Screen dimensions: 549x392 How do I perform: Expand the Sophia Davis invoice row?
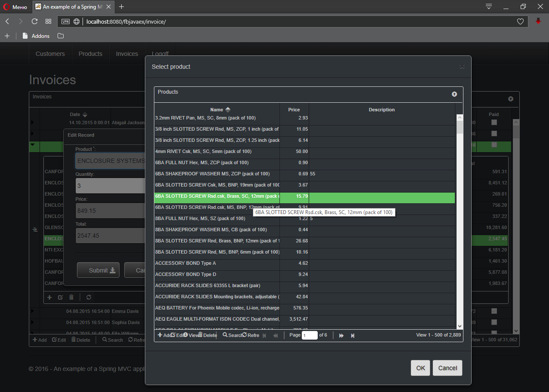click(x=33, y=322)
